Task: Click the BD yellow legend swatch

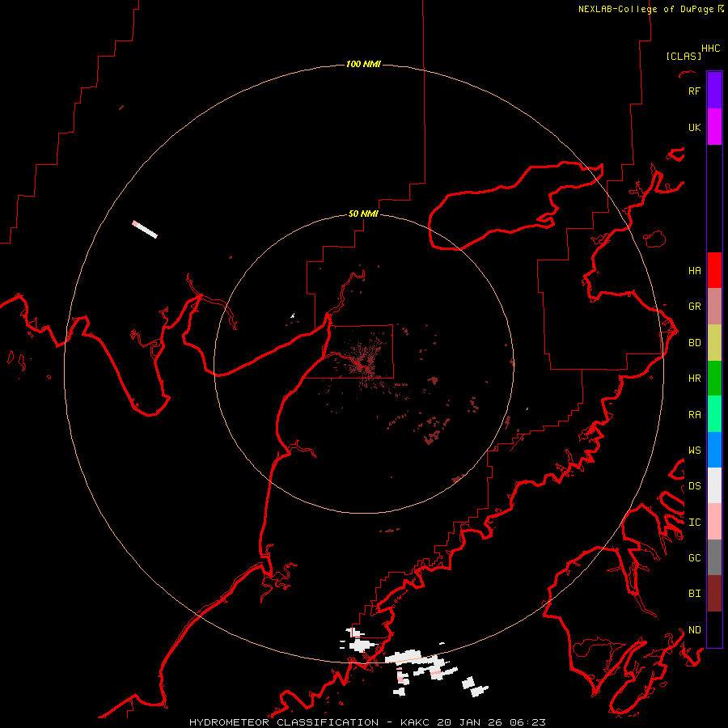Action: [714, 343]
